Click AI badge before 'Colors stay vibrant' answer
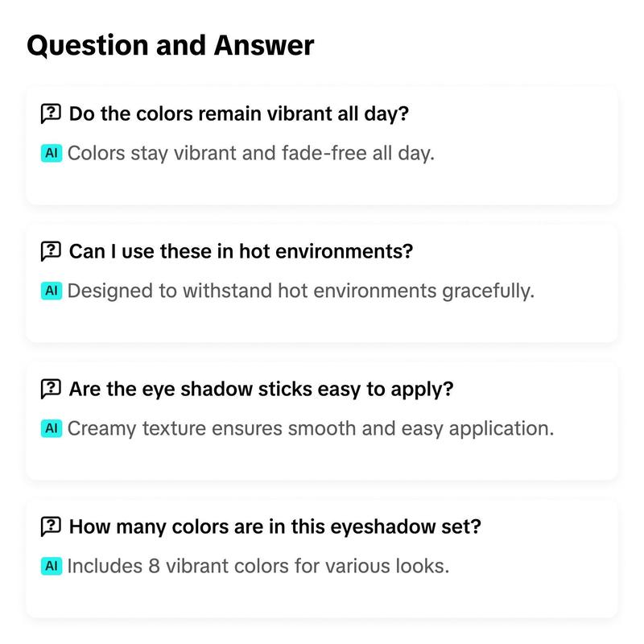 pyautogui.click(x=52, y=153)
